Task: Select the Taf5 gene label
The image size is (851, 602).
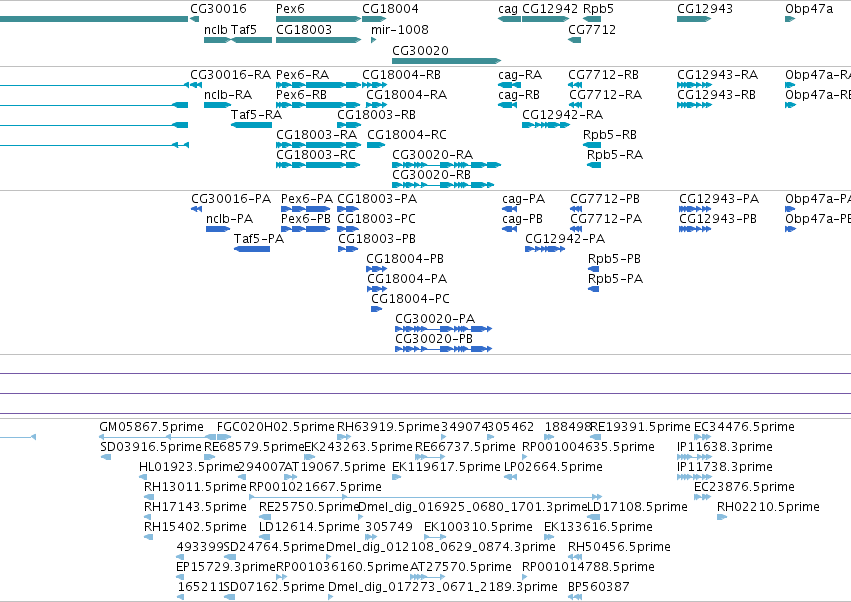Action: pos(244,30)
